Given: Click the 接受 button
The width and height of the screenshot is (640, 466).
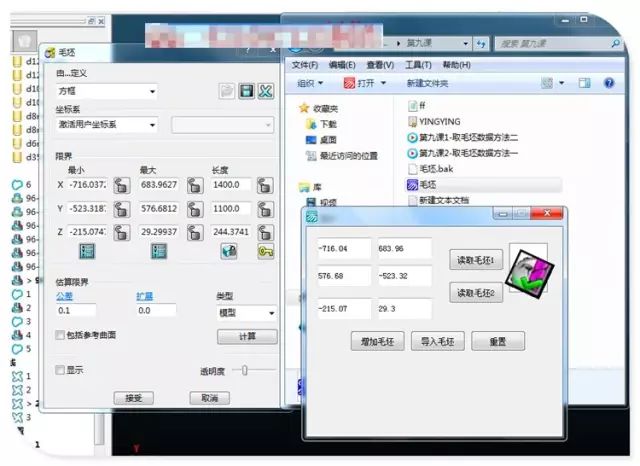Looking at the screenshot, I should tap(133, 398).
